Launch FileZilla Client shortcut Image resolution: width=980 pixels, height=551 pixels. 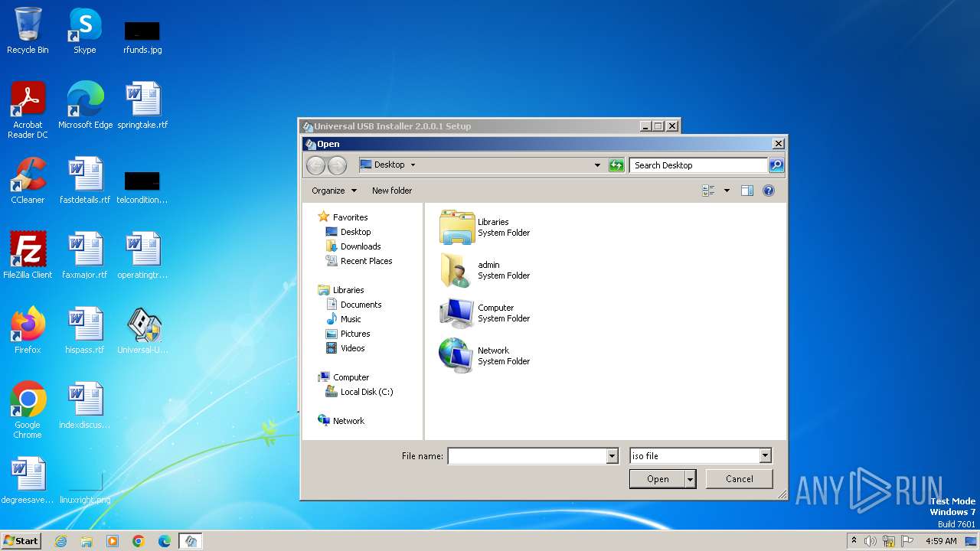pos(28,256)
